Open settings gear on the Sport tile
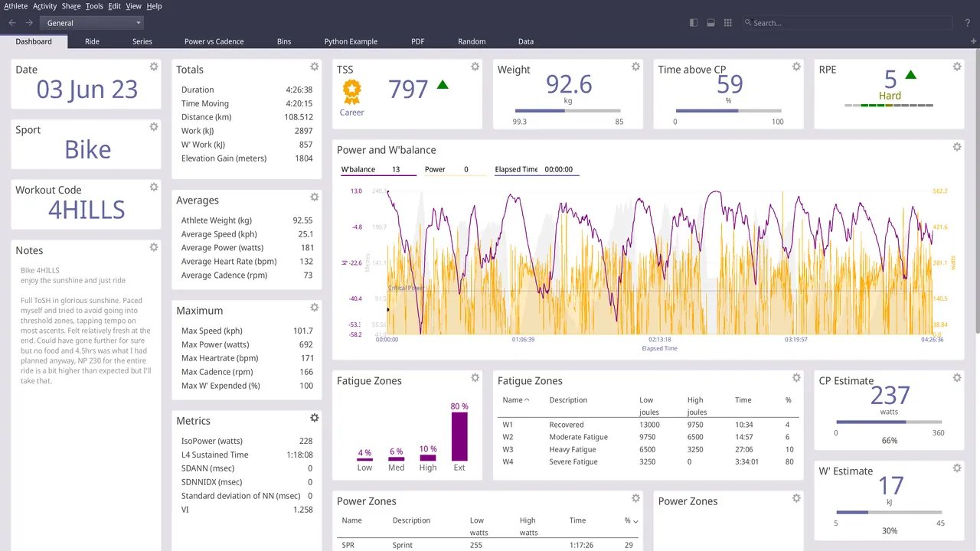This screenshot has width=980, height=551. pyautogui.click(x=154, y=127)
